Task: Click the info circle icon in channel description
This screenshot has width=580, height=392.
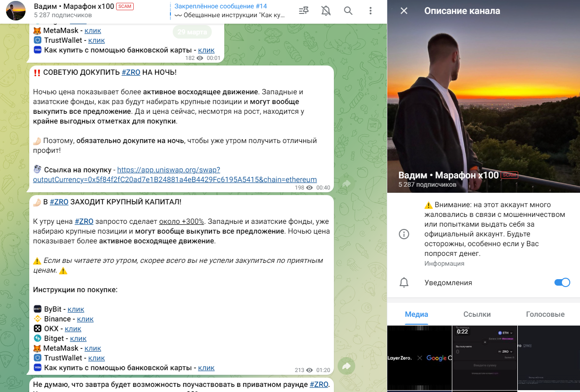Action: click(404, 234)
